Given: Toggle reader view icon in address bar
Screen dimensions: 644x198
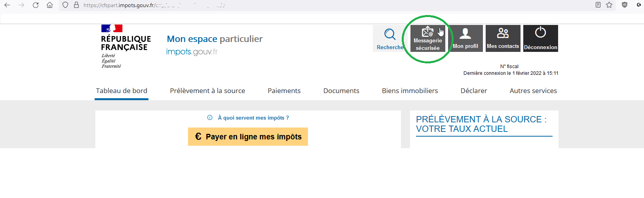Looking at the screenshot, I should (x=598, y=5).
